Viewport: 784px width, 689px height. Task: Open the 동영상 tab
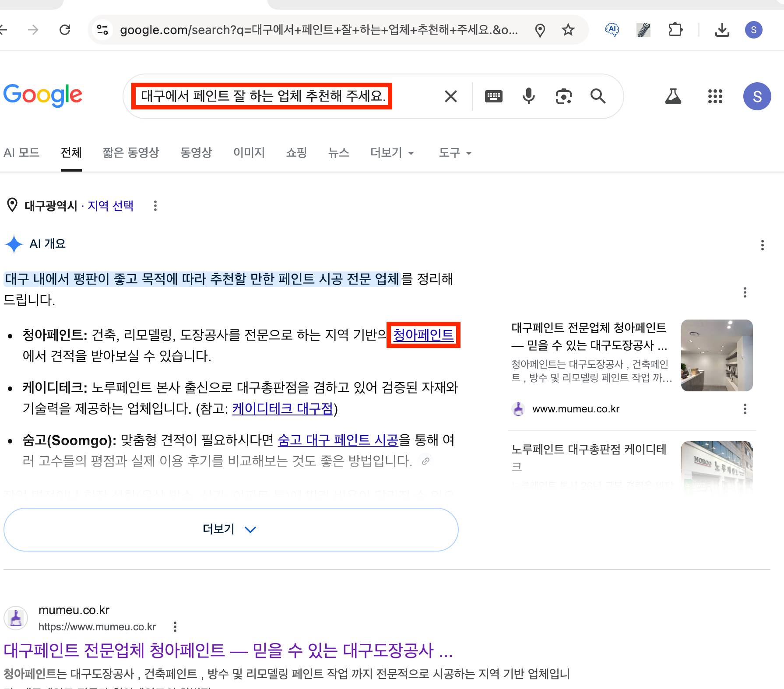point(196,153)
